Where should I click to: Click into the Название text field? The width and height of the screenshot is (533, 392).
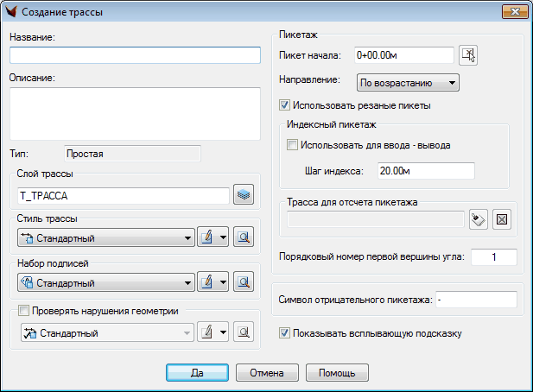click(x=135, y=55)
